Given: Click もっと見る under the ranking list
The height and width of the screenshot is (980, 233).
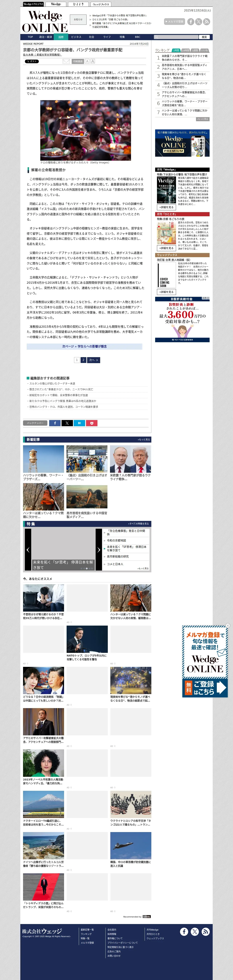Looking at the screenshot, I should 203,119.
